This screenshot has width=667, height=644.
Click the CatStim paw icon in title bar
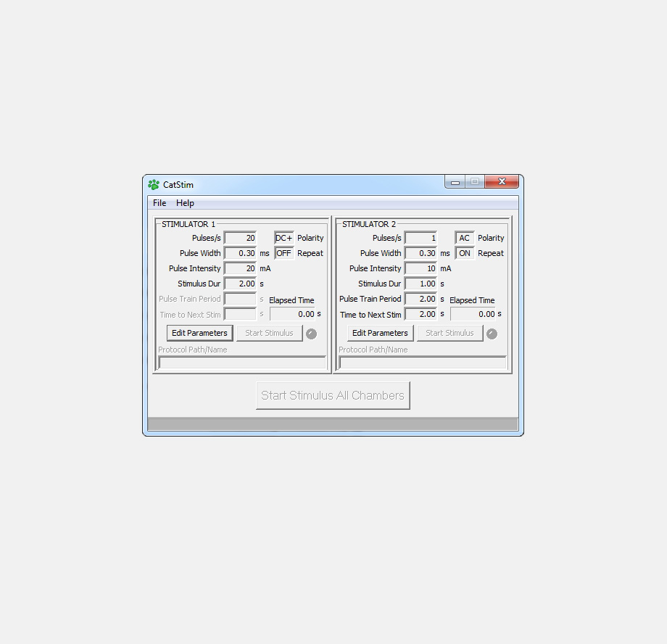tap(154, 185)
